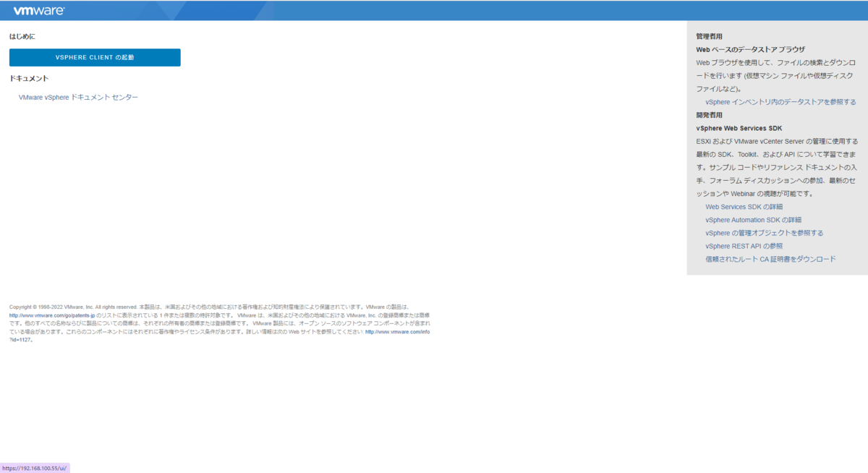
Task: Open vSphere Automation SDK の詳細 link
Action: coord(753,220)
